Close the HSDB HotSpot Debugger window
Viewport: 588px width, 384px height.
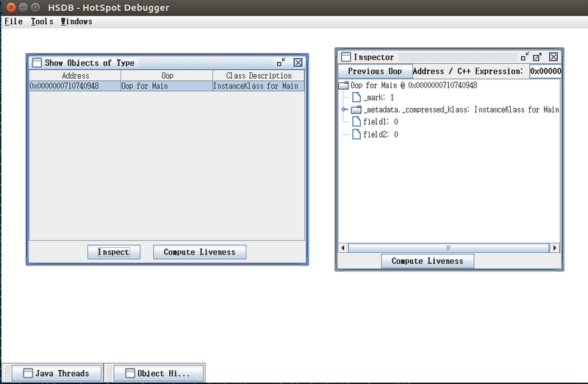(x=11, y=7)
